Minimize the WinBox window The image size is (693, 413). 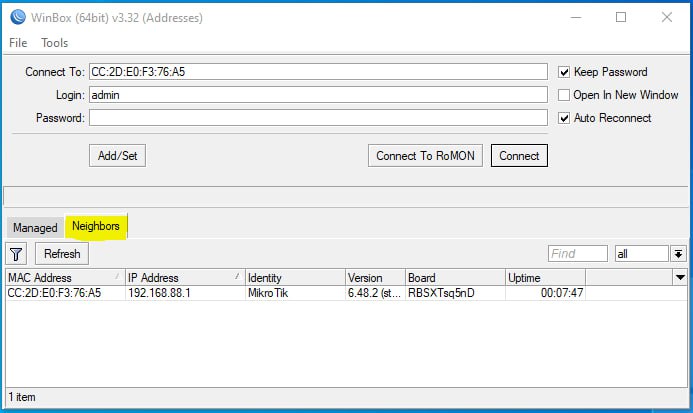576,17
